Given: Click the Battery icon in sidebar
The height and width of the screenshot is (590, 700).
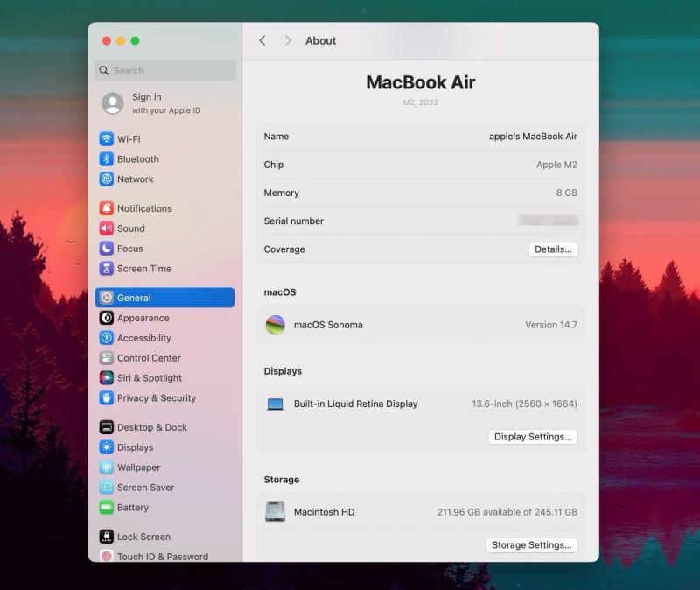Looking at the screenshot, I should (x=106, y=508).
